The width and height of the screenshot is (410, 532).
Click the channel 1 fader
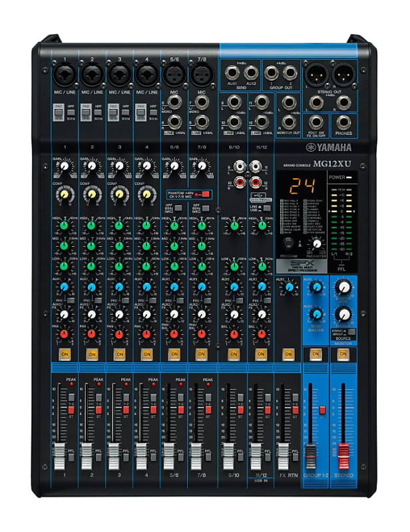point(59,456)
